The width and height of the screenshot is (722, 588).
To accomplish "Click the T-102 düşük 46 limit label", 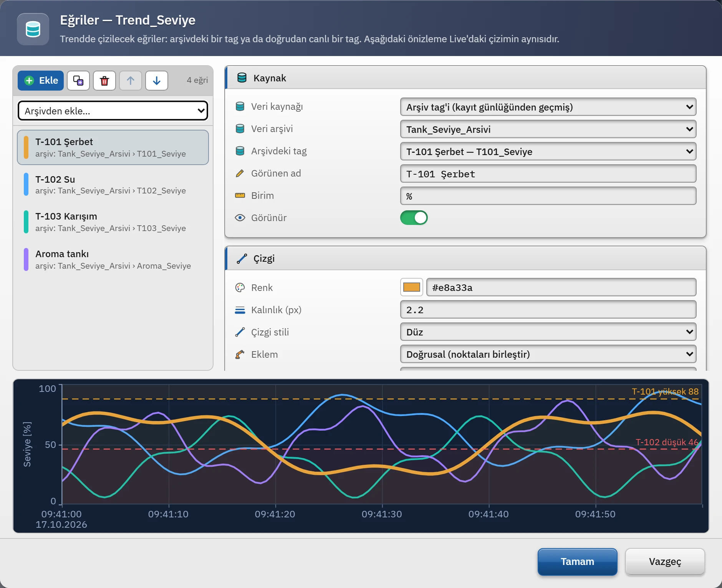I will [667, 442].
